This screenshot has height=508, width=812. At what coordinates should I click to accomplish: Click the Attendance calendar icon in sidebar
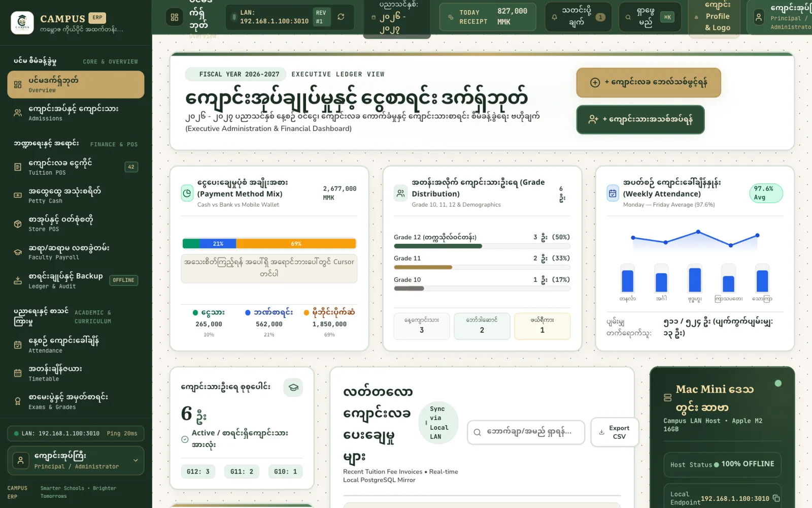point(18,345)
